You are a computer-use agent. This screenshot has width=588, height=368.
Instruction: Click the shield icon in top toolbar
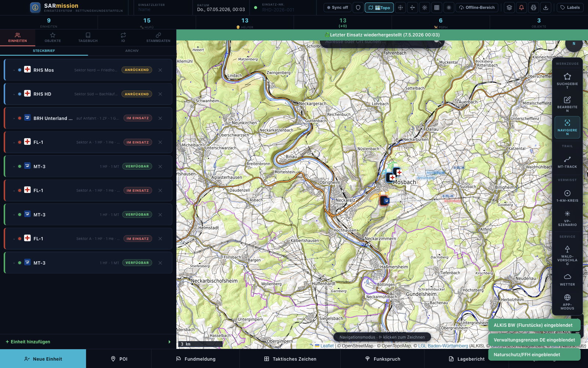pyautogui.click(x=358, y=7)
